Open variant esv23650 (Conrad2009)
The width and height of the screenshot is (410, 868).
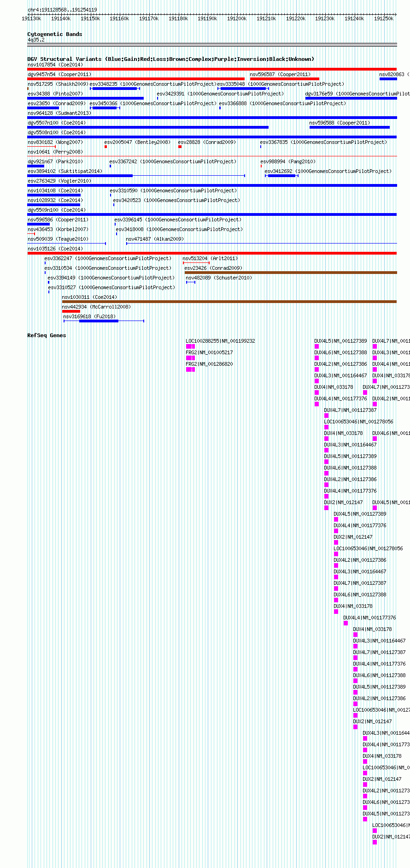57,103
